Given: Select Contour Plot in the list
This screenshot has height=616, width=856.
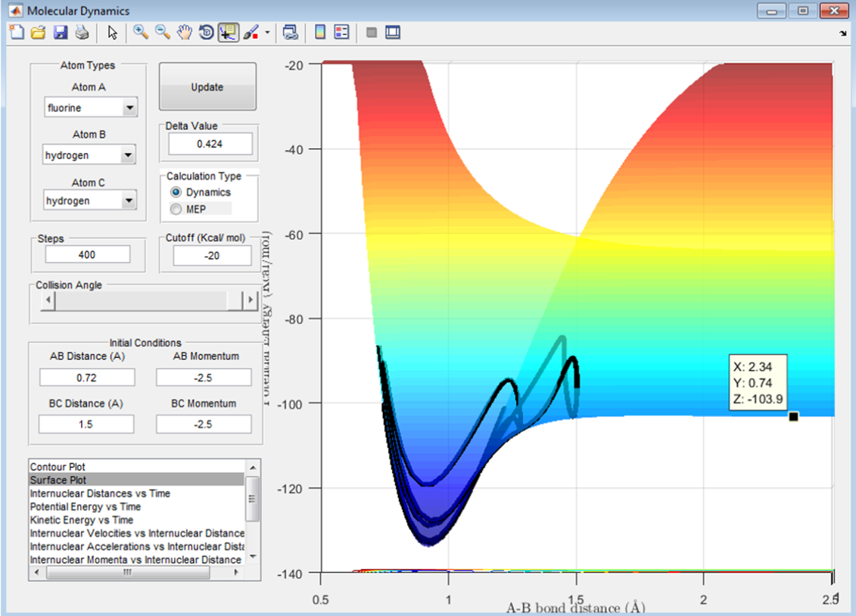Looking at the screenshot, I should (x=136, y=466).
